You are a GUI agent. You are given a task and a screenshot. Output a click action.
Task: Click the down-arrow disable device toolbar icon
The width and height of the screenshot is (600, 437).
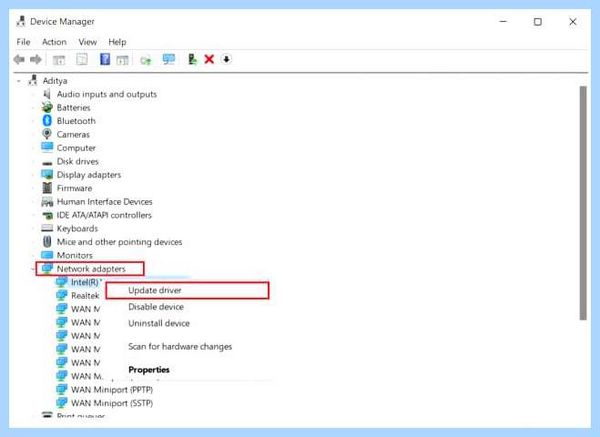point(227,59)
